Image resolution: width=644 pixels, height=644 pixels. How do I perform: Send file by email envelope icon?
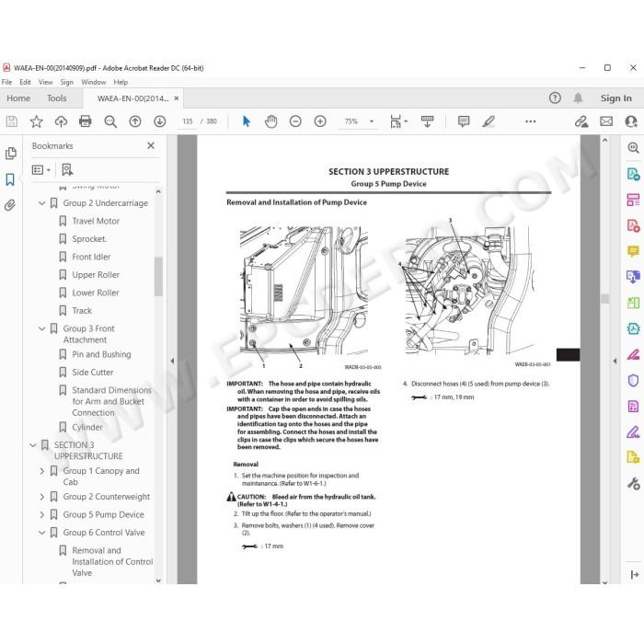[x=606, y=121]
